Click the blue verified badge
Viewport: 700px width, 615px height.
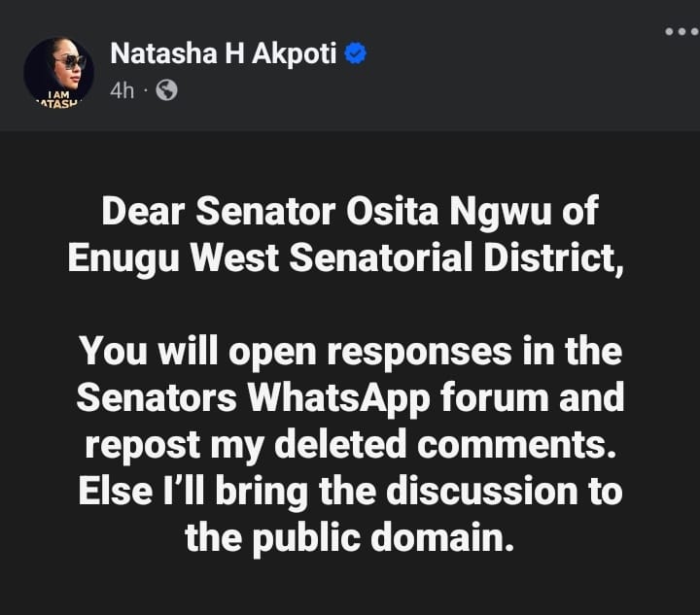click(x=356, y=54)
